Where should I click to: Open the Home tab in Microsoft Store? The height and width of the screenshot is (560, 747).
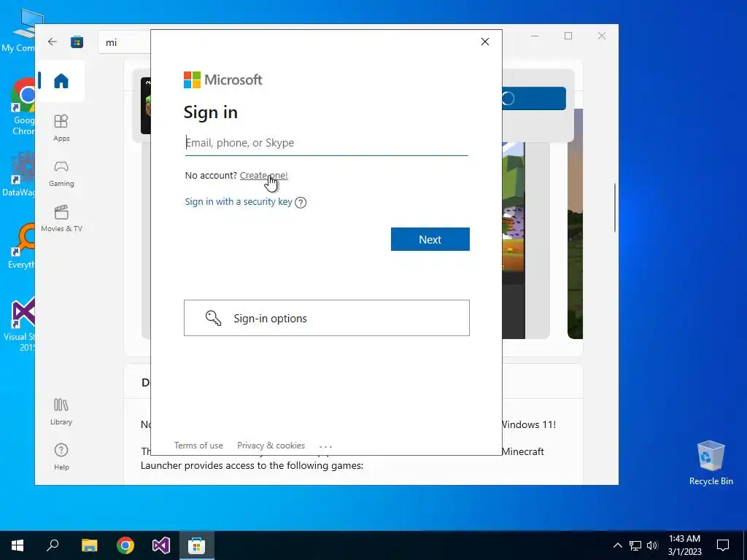(x=61, y=81)
